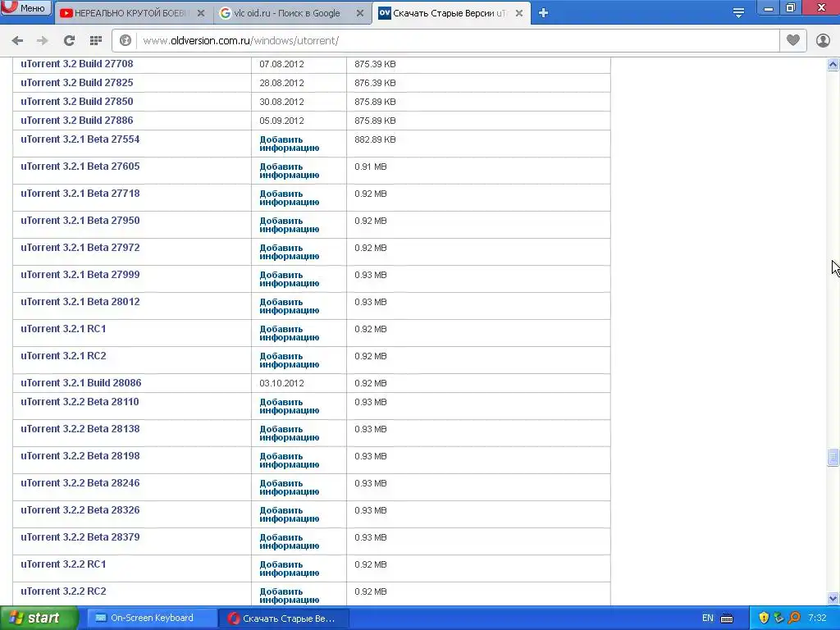This screenshot has height=630, width=840.
Task: Open the uTorrent 3.2.1 Beta 27554 link
Action: pyautogui.click(x=80, y=139)
